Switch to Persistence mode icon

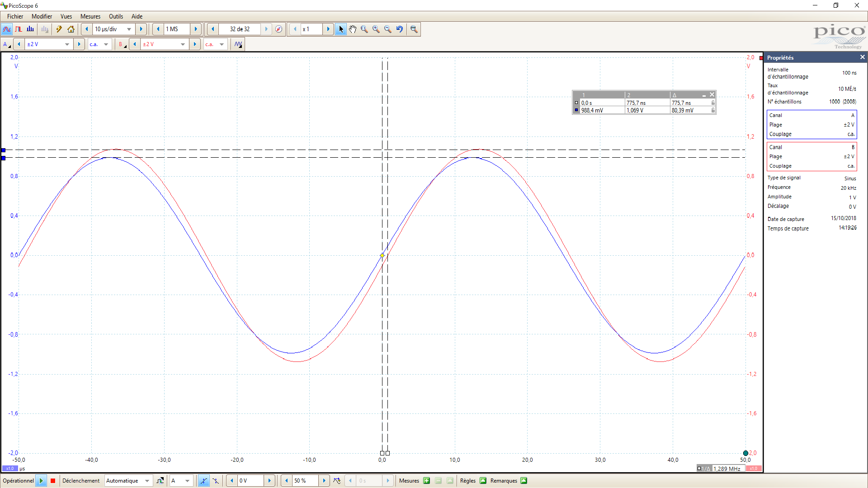[x=19, y=29]
